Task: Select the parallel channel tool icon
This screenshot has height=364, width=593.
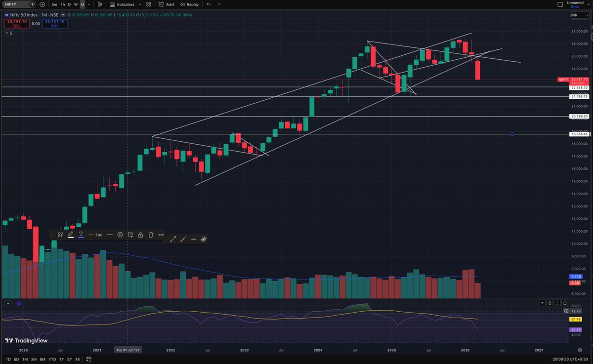Action: click(x=204, y=239)
